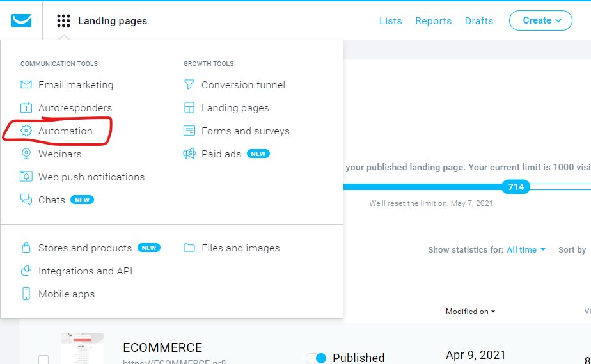Click the limit reset date note
Viewport: 591px width, 364px height.
(431, 203)
